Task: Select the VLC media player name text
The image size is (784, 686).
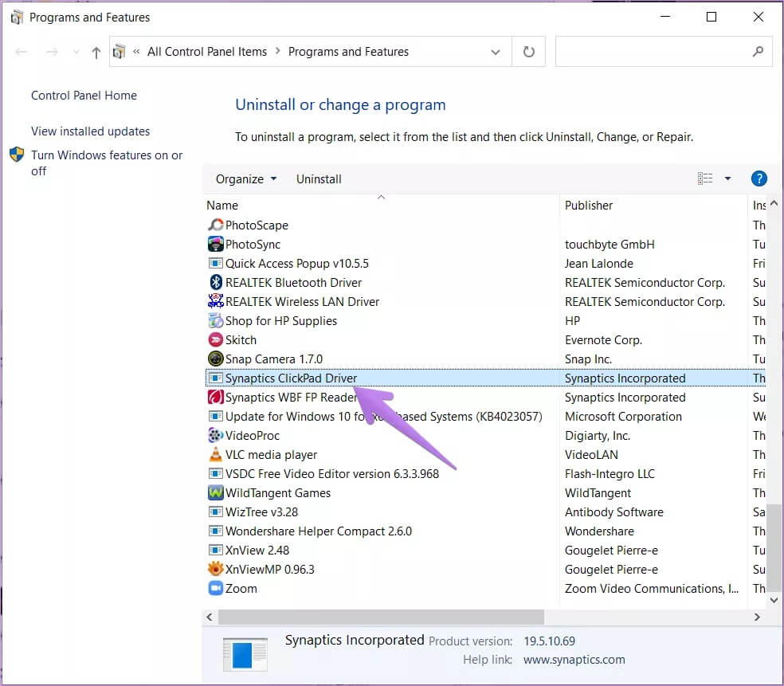Action: pyautogui.click(x=271, y=454)
